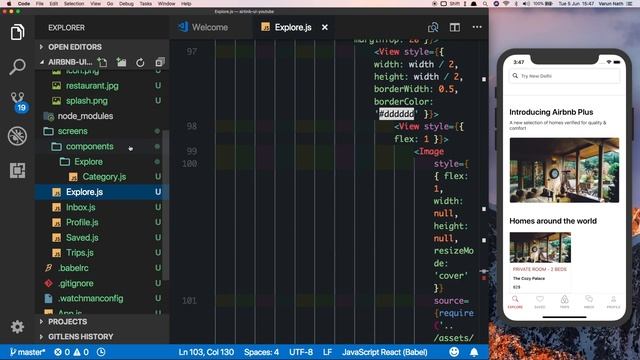Viewport: 640px width, 360px height.
Task: Click Open Changes icon in editor toolbar
Action: [x=433, y=27]
